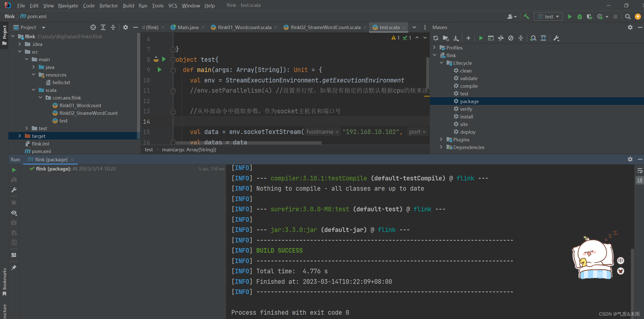Expand Profiles node in Maven panel
Viewport: 644px width, 319px height.
(434, 47)
